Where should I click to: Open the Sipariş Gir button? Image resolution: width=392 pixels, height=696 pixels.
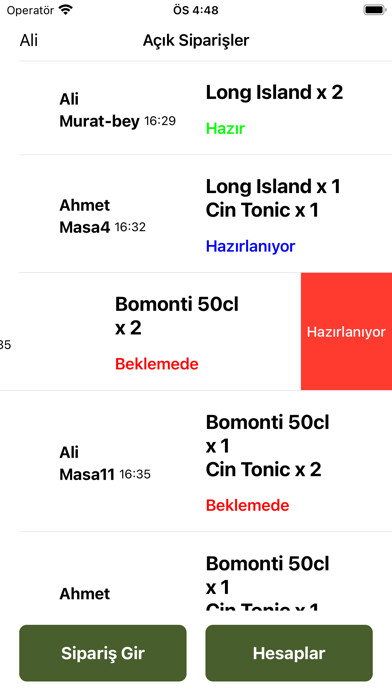click(x=103, y=653)
